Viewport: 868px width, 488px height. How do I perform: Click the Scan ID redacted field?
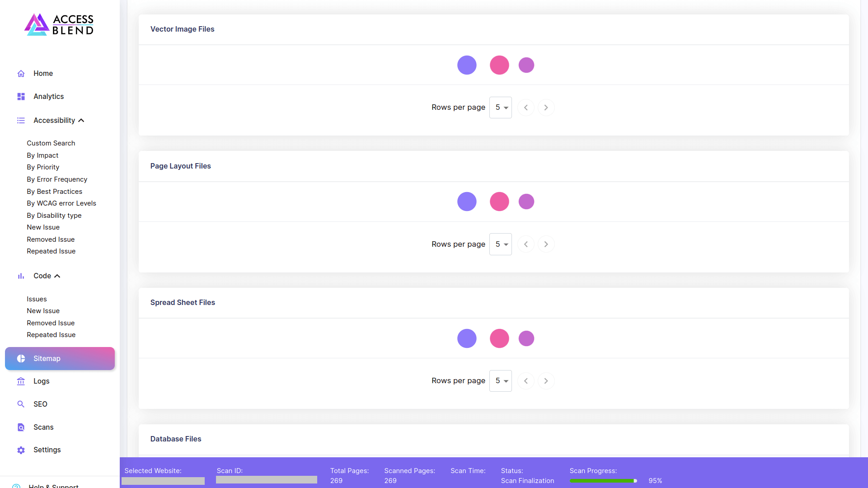pyautogui.click(x=267, y=480)
